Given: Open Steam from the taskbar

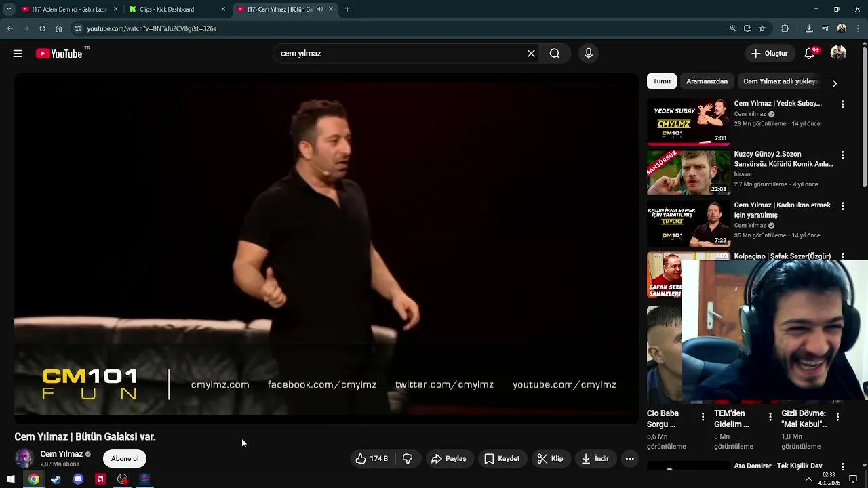Looking at the screenshot, I should [x=56, y=479].
